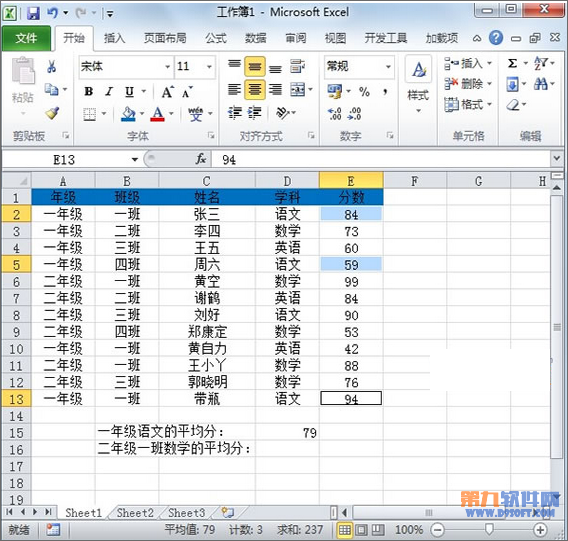
Task: Select the Cut scissors icon
Action: 51,66
